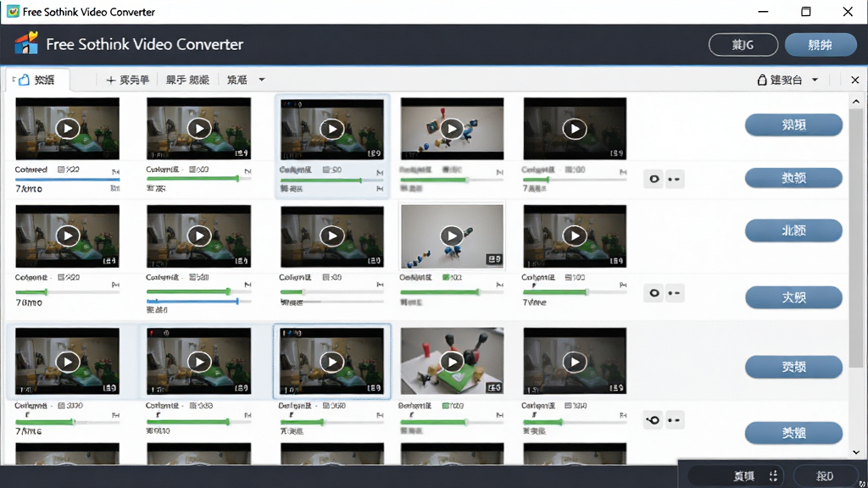The image size is (868, 488).
Task: Click the fourth blue pill button in the right column
Action: coord(793,297)
